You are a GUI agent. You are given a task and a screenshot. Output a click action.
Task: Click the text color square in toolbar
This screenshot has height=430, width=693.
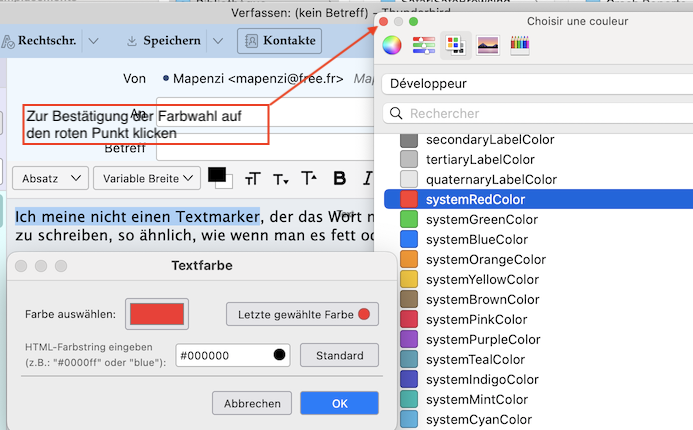(216, 174)
